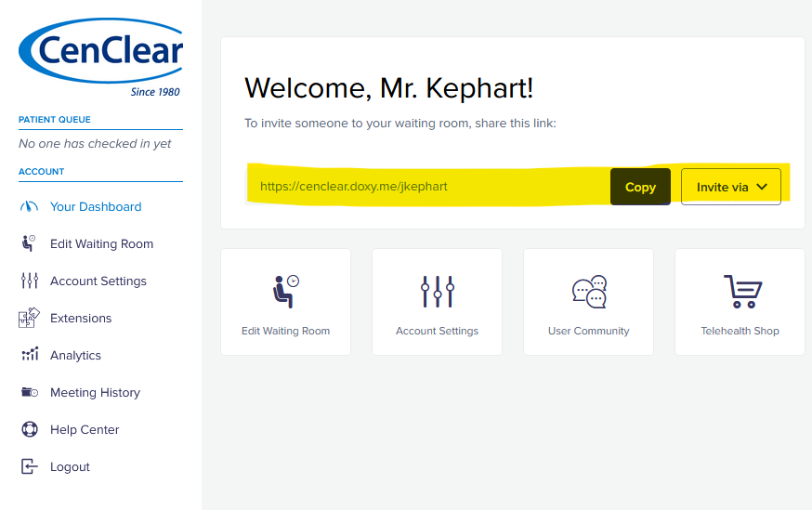Click the dashboard gauge icon in sidebar
Screen dimensions: 812x510
click(29, 206)
